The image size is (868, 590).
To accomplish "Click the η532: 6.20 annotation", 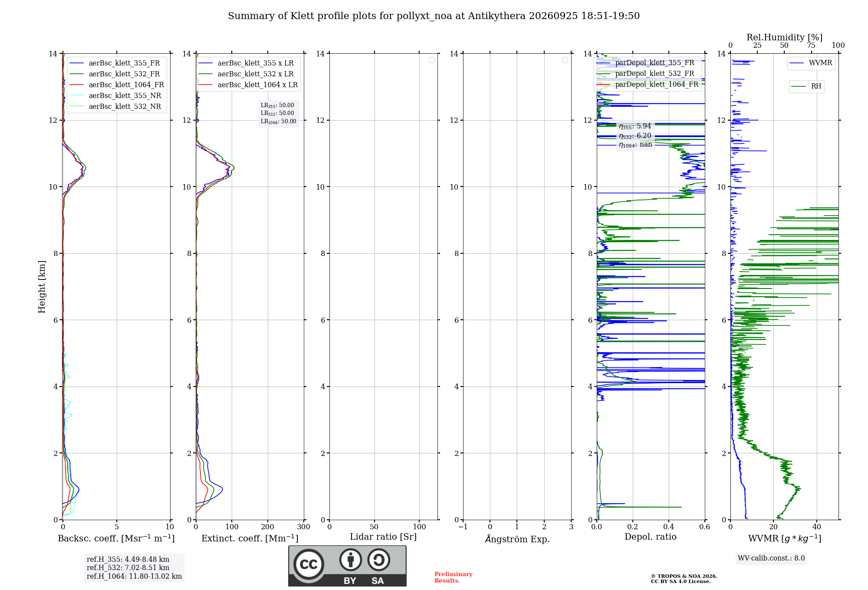I will point(635,136).
